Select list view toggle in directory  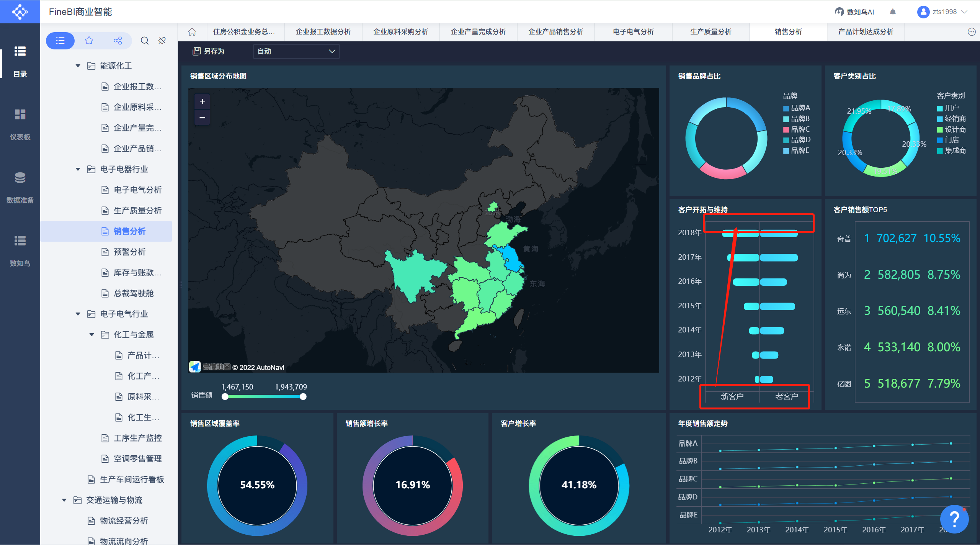pyautogui.click(x=60, y=41)
